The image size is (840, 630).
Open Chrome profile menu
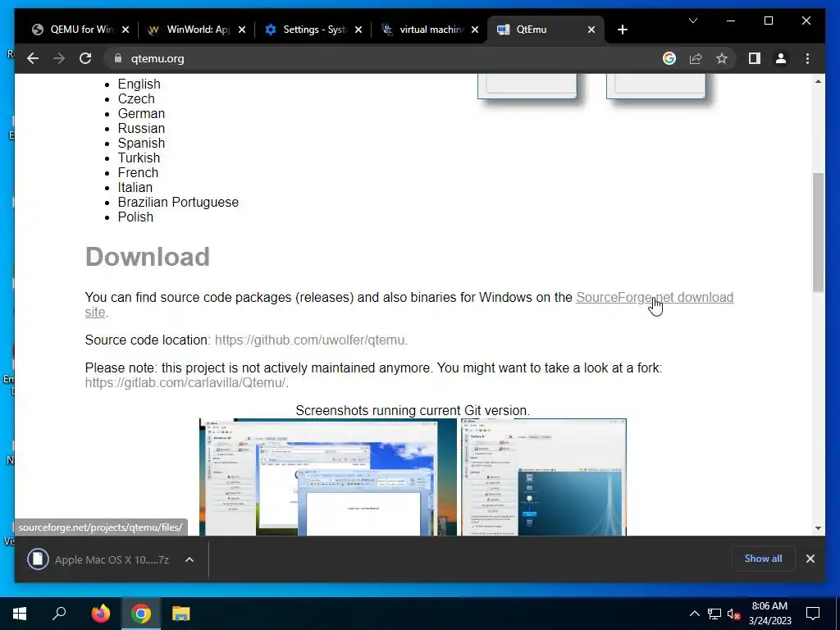click(x=781, y=58)
